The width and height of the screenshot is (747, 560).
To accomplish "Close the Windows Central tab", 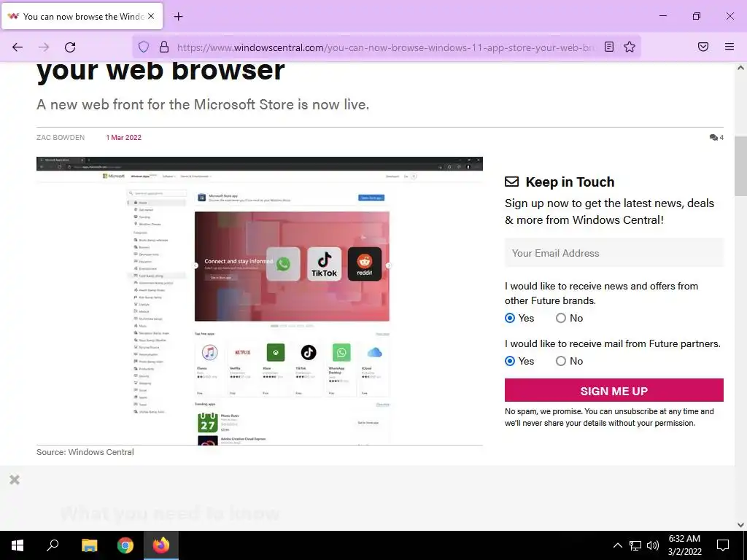I will [151, 16].
